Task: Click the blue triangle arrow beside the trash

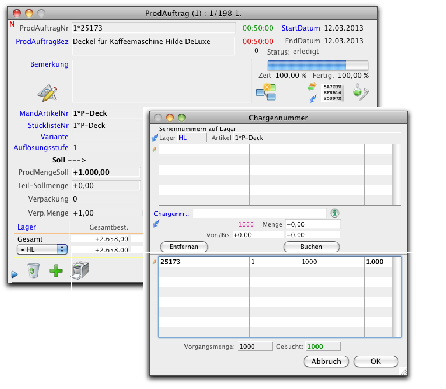Action: point(14,274)
